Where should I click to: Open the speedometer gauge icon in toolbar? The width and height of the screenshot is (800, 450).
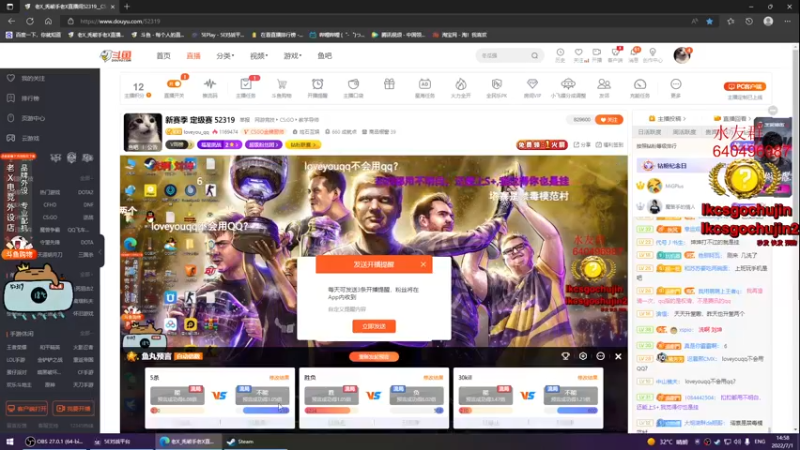pyautogui.click(x=640, y=84)
